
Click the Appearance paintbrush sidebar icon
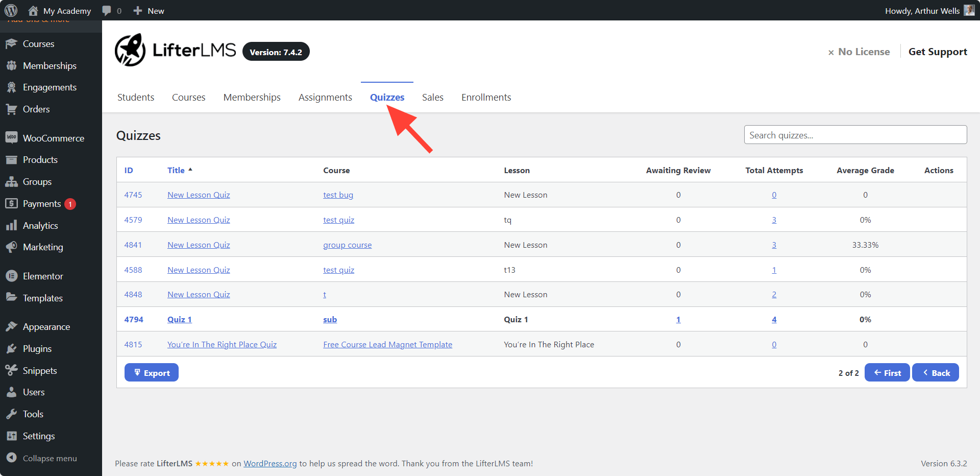point(11,326)
